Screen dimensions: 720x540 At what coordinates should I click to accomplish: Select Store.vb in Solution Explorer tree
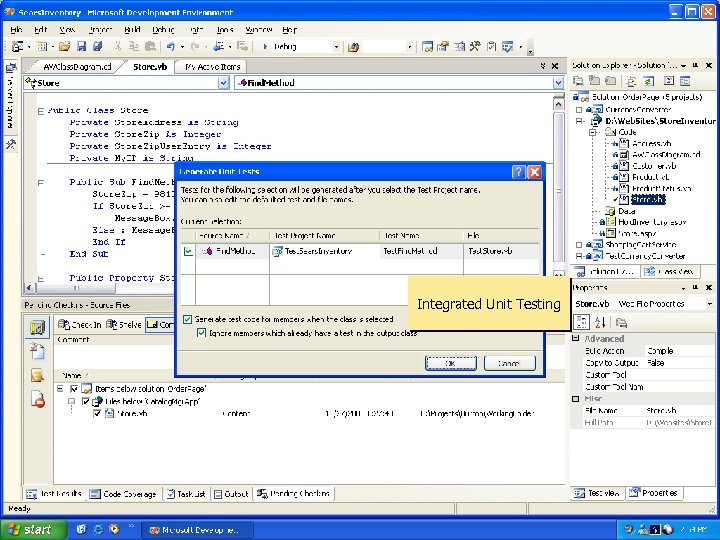[647, 200]
